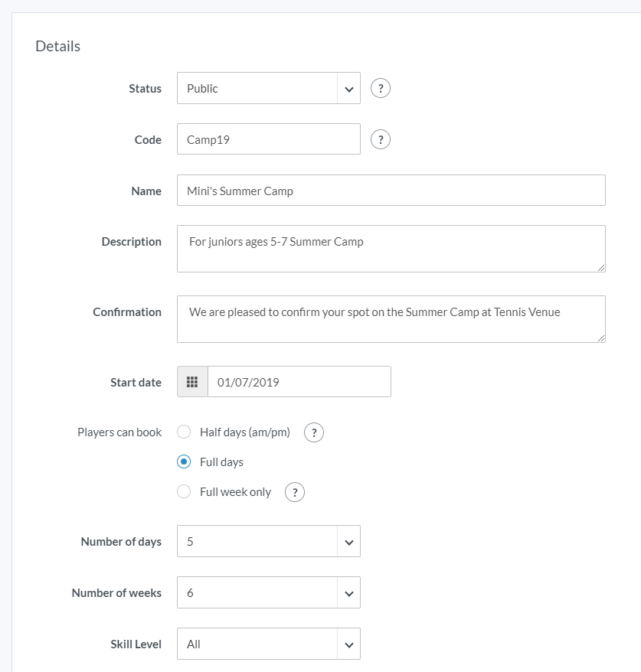Viewport: 641px width, 672px height.
Task: Open the Status dropdown showing Public
Action: pos(268,89)
